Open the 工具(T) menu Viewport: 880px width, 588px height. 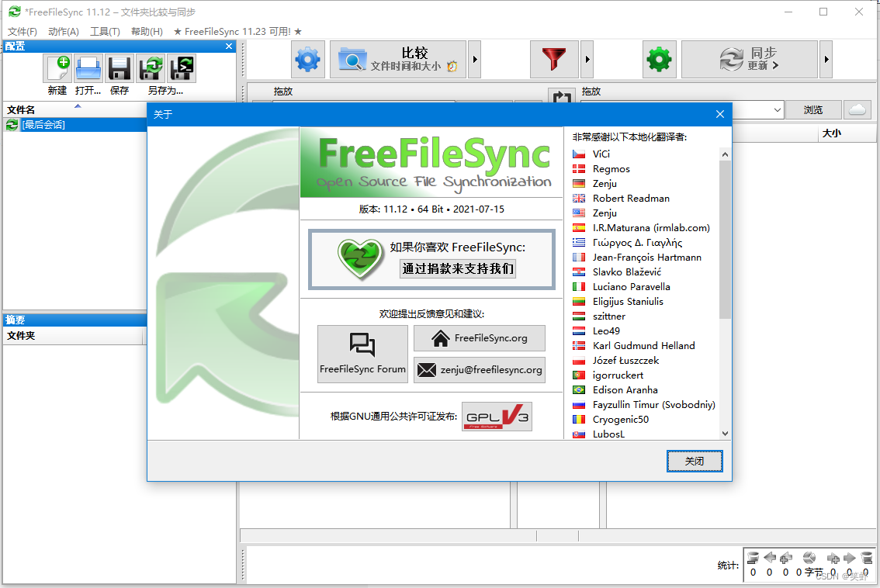pyautogui.click(x=105, y=32)
